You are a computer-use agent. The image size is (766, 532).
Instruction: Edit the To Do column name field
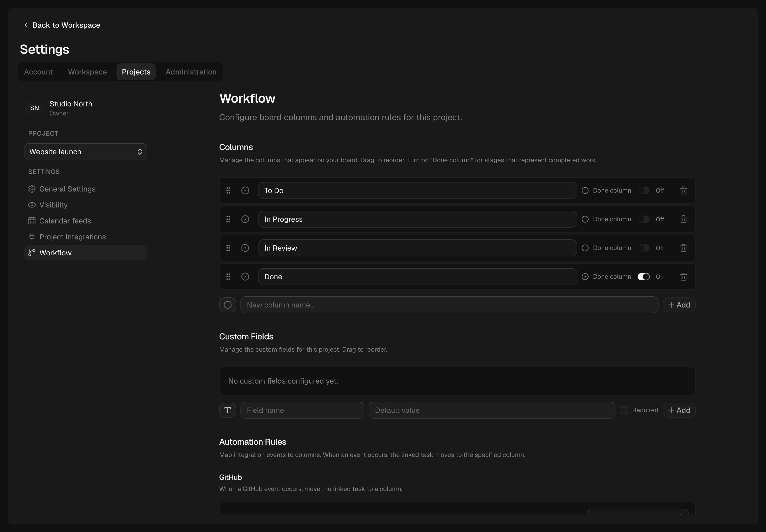pyautogui.click(x=417, y=190)
